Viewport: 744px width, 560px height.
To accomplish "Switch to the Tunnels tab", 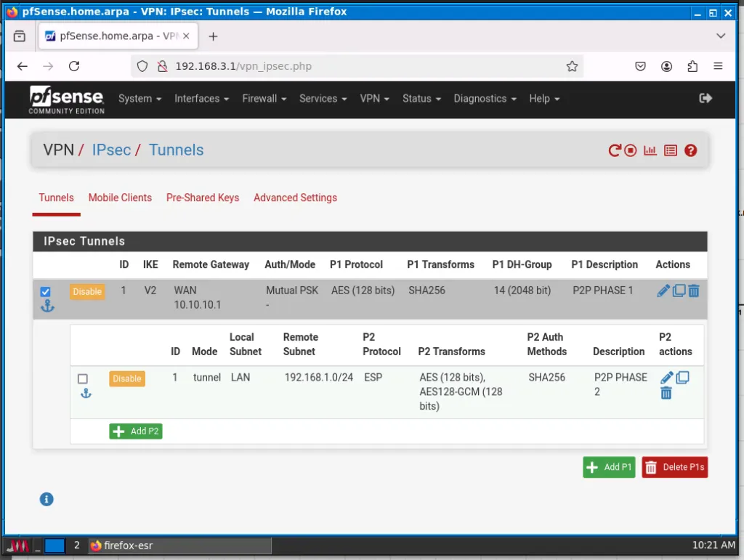I will pyautogui.click(x=56, y=198).
